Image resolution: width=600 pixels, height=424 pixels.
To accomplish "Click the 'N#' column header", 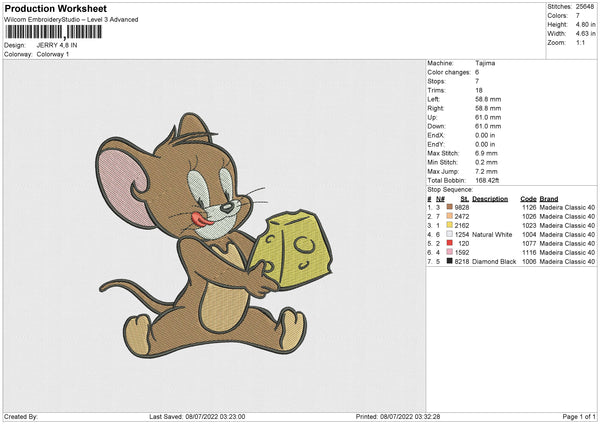I will pyautogui.click(x=440, y=199).
